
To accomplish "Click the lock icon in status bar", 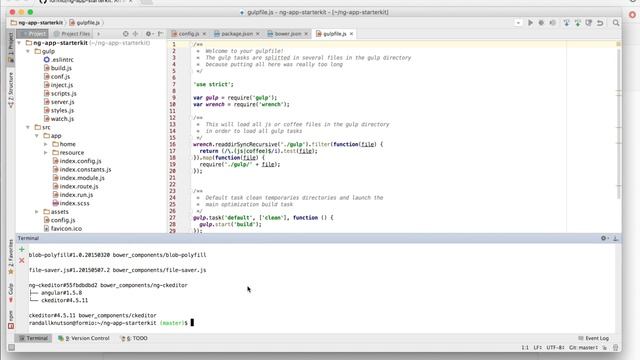I will (605, 348).
